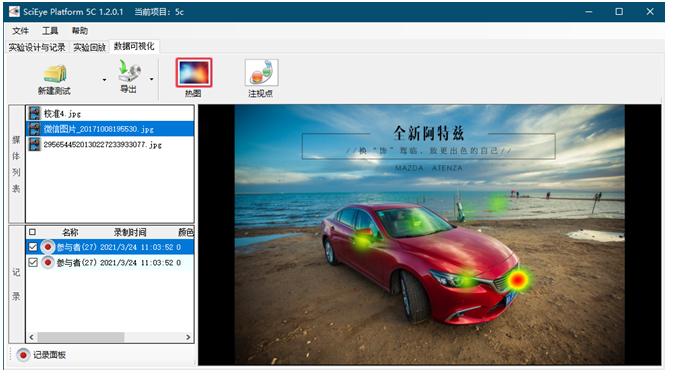
Task: Click the second 参与者(27) record time text
Action: coord(136,262)
